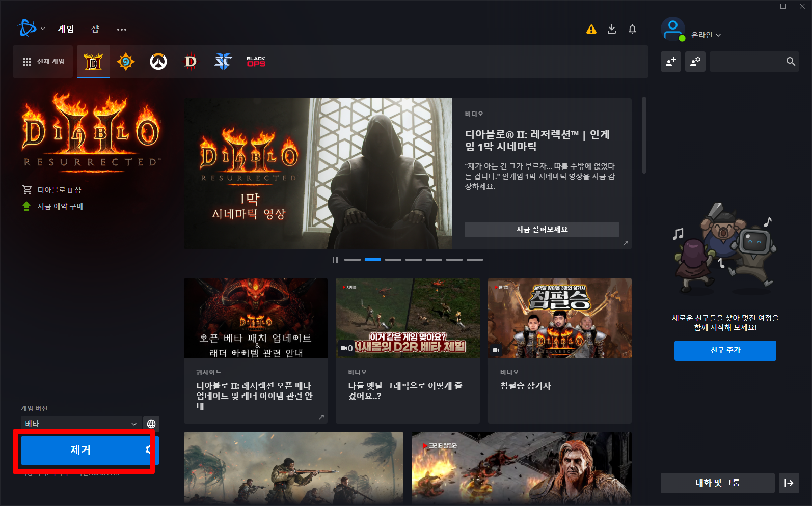Click the 다들 옛날 그래픽으로 어떻게 즐겼어요 title
812x506 pixels.
pyautogui.click(x=405, y=391)
